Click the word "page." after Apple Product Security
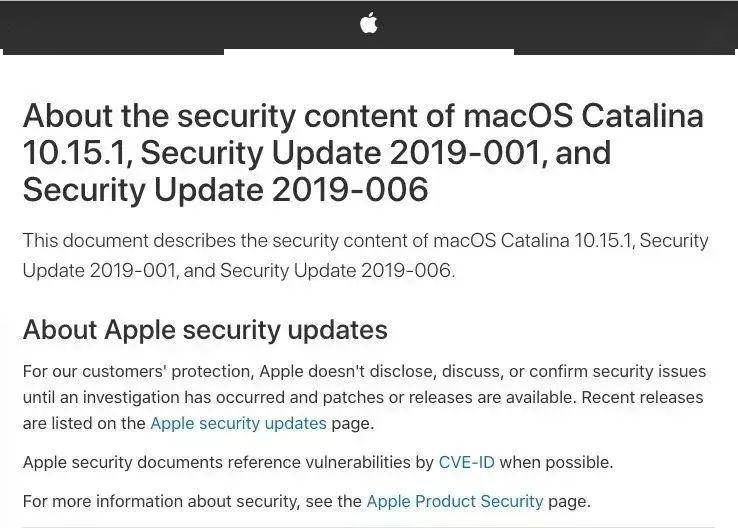This screenshot has height=528, width=738. pos(569,501)
